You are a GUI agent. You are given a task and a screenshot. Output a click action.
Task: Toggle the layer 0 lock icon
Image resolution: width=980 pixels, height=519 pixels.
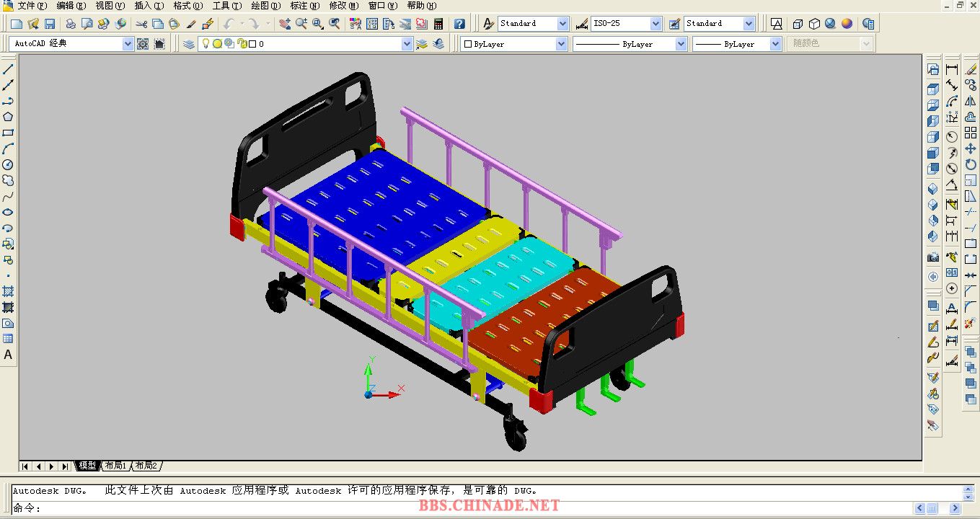[x=240, y=44]
